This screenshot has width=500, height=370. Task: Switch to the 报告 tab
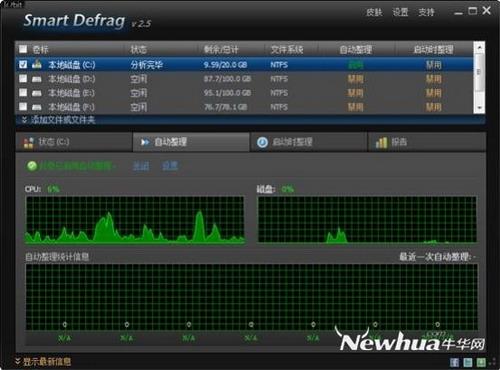click(x=427, y=142)
